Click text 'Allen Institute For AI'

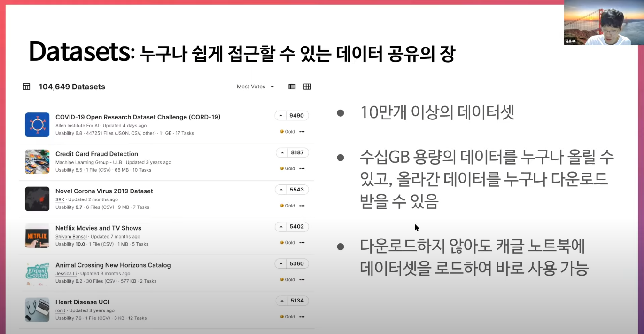77,126
